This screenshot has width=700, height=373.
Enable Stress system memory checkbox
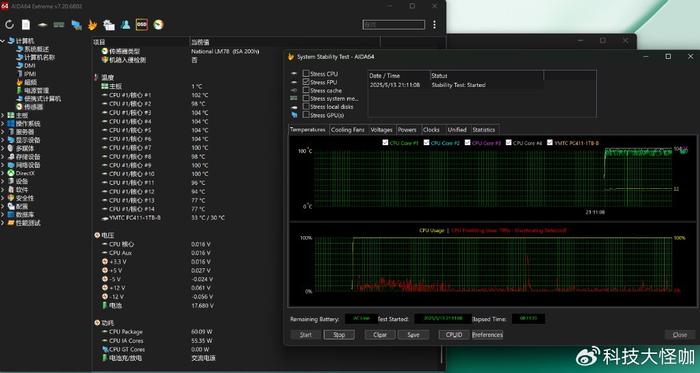306,98
